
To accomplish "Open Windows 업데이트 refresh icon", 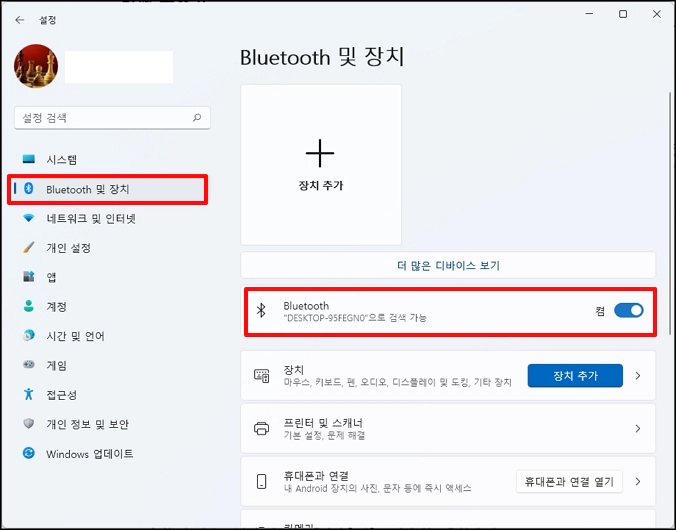I will click(x=29, y=453).
